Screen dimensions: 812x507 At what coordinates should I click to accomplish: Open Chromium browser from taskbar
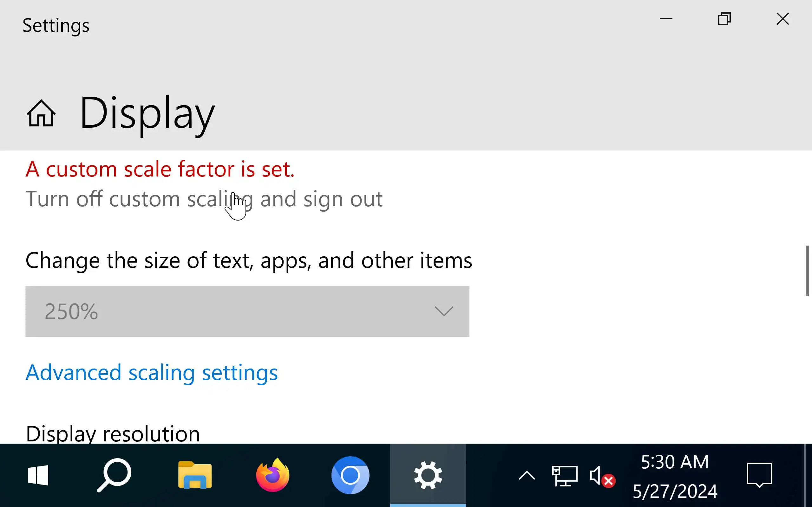click(x=350, y=475)
